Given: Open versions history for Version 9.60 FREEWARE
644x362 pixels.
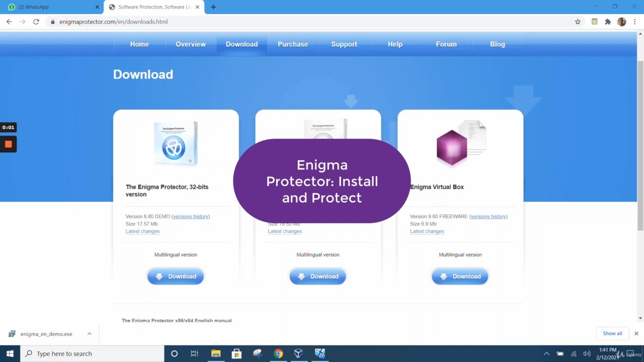Looking at the screenshot, I should [489, 217].
